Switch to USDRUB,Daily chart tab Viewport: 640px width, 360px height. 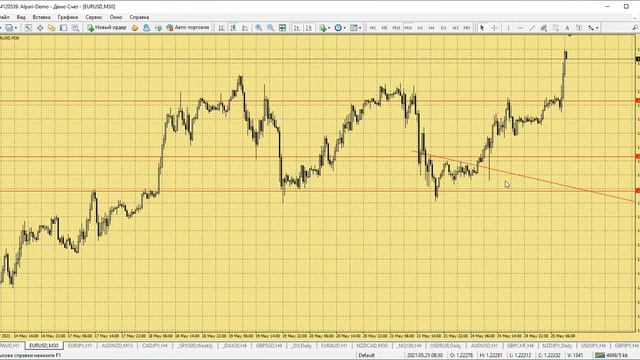pos(445,346)
